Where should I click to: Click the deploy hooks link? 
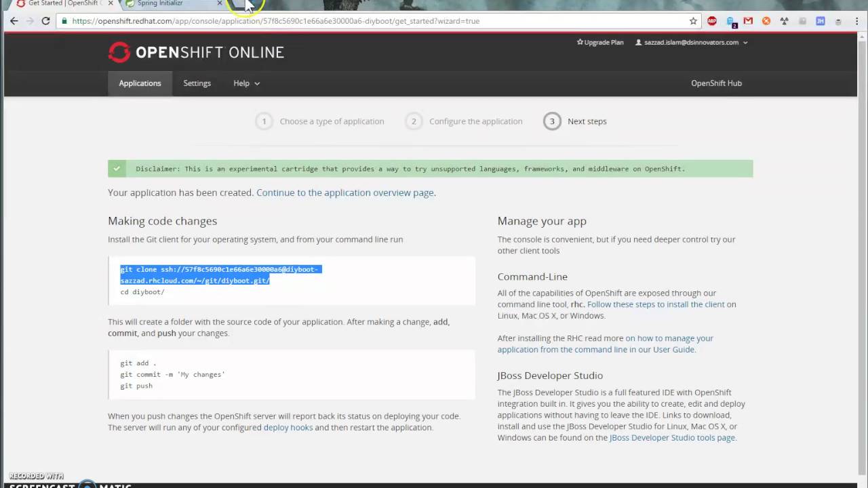288,428
